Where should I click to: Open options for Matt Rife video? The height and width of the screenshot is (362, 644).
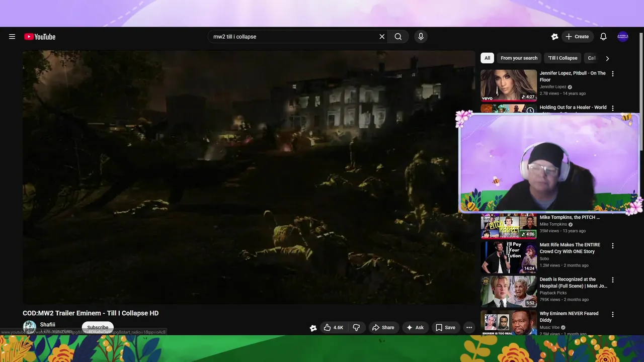coord(612,246)
